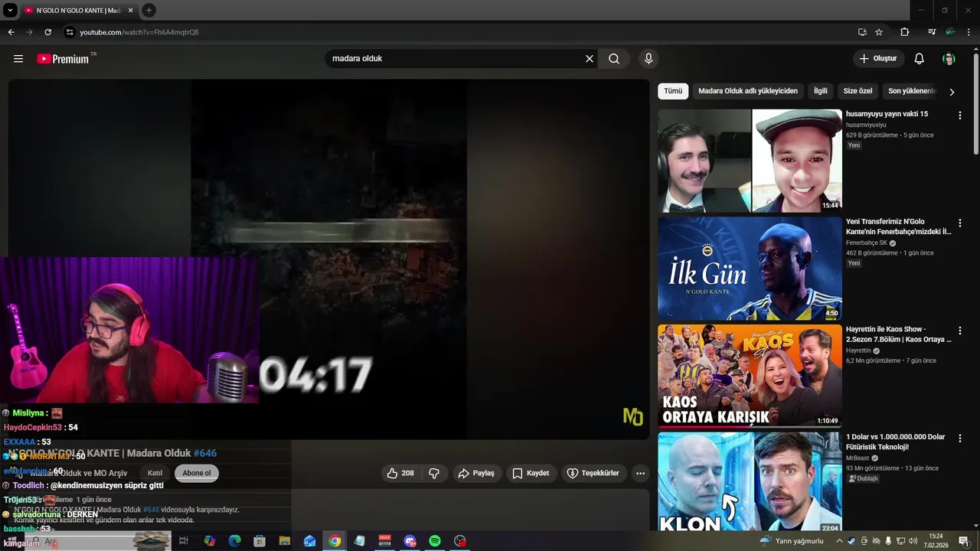This screenshot has height=551, width=980.
Task: Open Windows notification center icon
Action: (964, 541)
